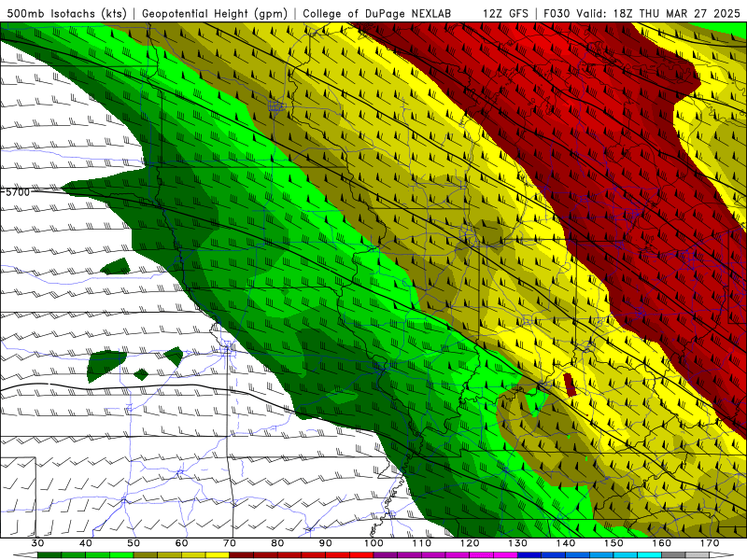Click the bright red 95-100 kt legend swatch
This screenshot has height=560, width=747.
click(361, 555)
